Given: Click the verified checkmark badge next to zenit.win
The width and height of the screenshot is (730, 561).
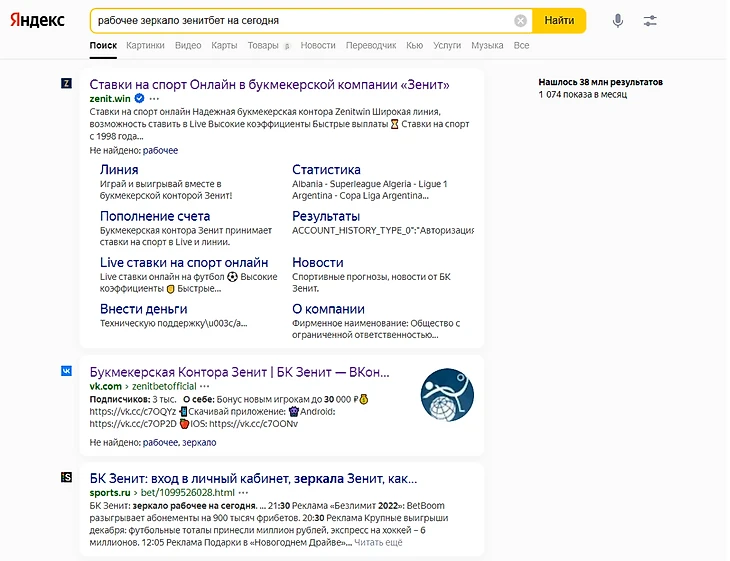Looking at the screenshot, I should click(139, 98).
